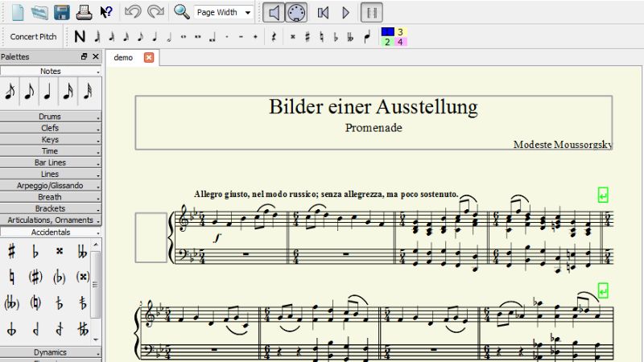The height and width of the screenshot is (362, 644).
Task: Select voice 4 pink swatch
Action: point(400,42)
